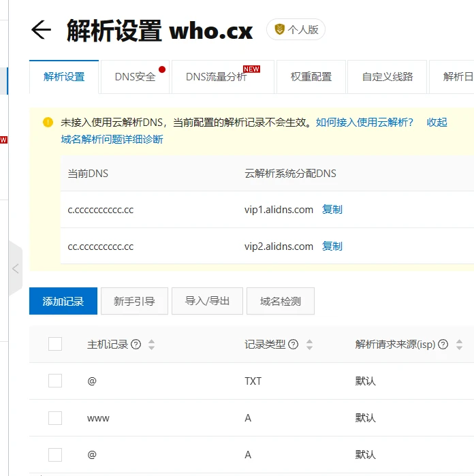Click the back arrow next to 解析设置
The image size is (474, 476).
pyautogui.click(x=42, y=30)
